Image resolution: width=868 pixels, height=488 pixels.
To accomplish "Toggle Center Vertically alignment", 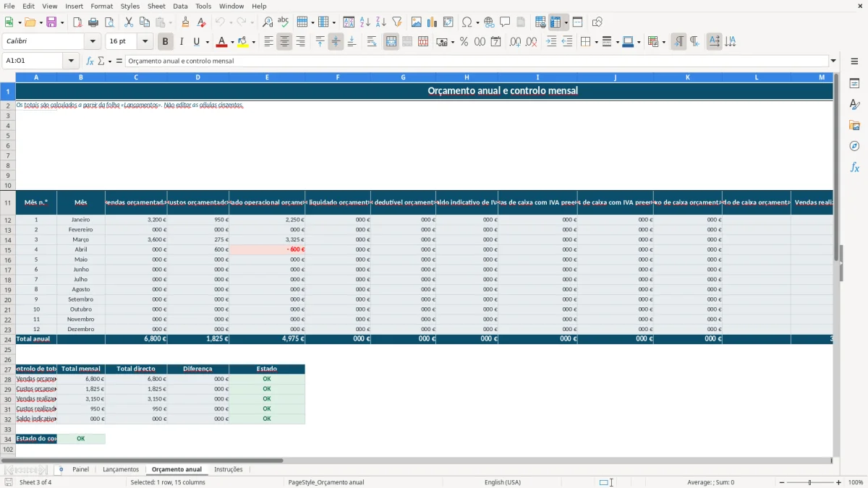I will click(336, 42).
